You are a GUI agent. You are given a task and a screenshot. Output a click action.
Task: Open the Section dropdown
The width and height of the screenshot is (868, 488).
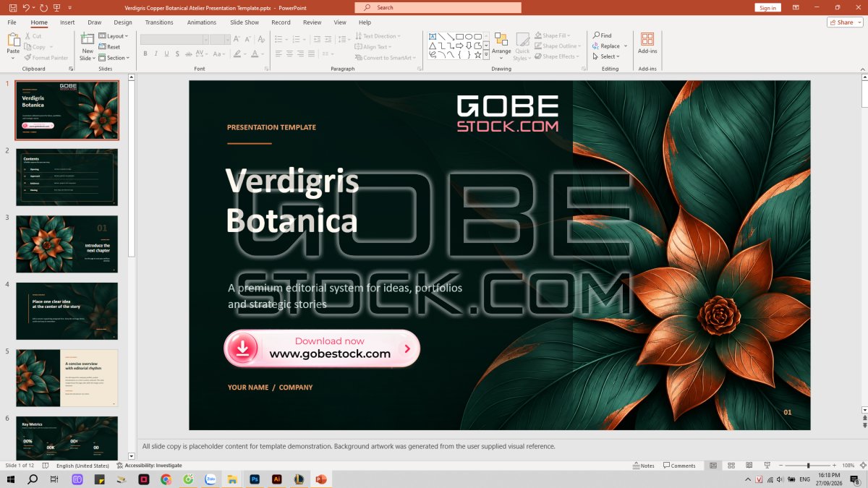pyautogui.click(x=114, y=58)
